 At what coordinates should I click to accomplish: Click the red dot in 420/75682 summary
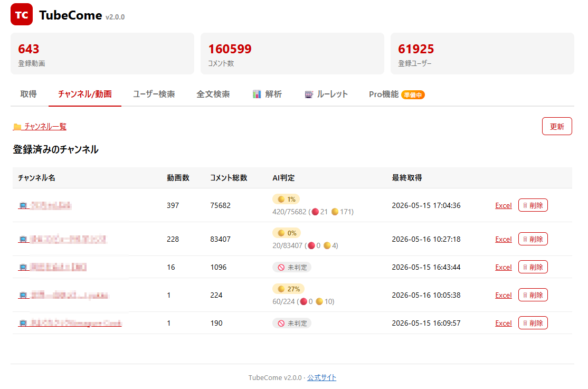(x=315, y=212)
